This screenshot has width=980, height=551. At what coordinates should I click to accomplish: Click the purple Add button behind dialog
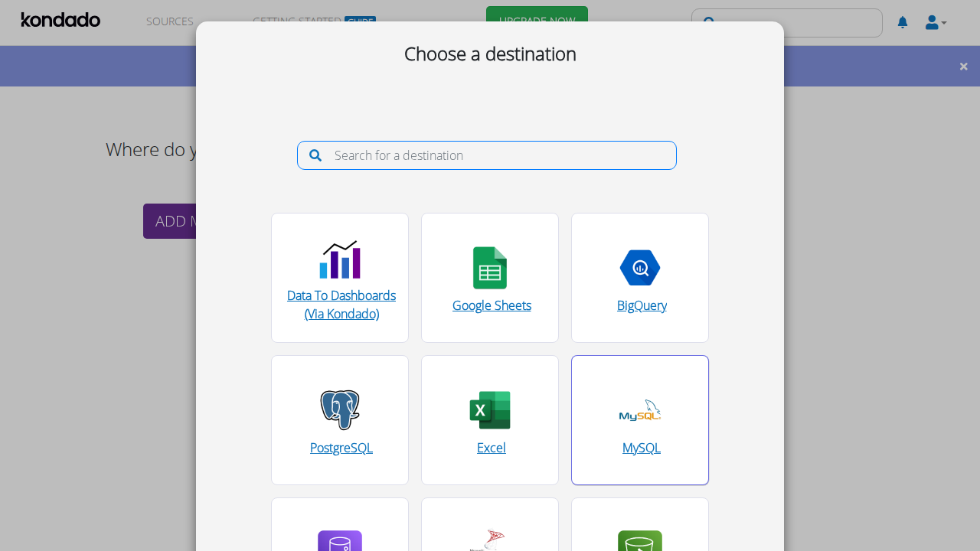170,221
